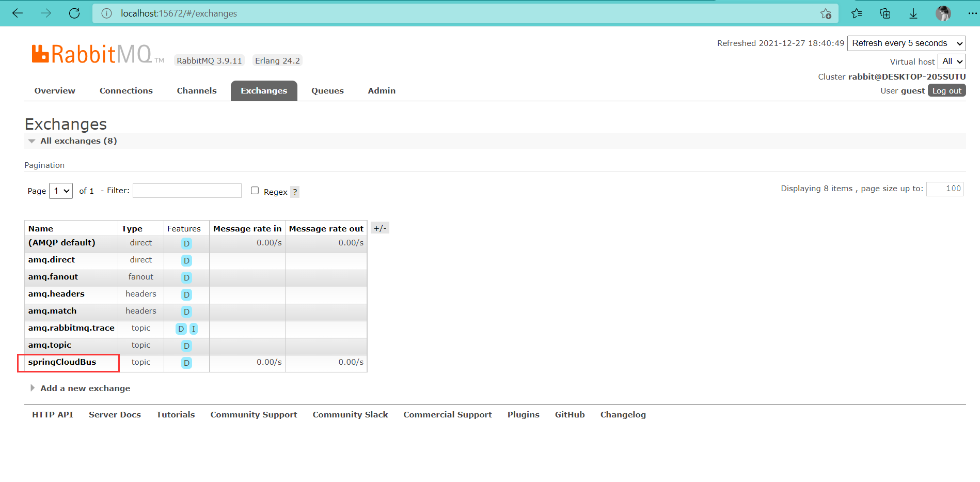Open the Server Docs footer link
This screenshot has height=482, width=980.
115,415
